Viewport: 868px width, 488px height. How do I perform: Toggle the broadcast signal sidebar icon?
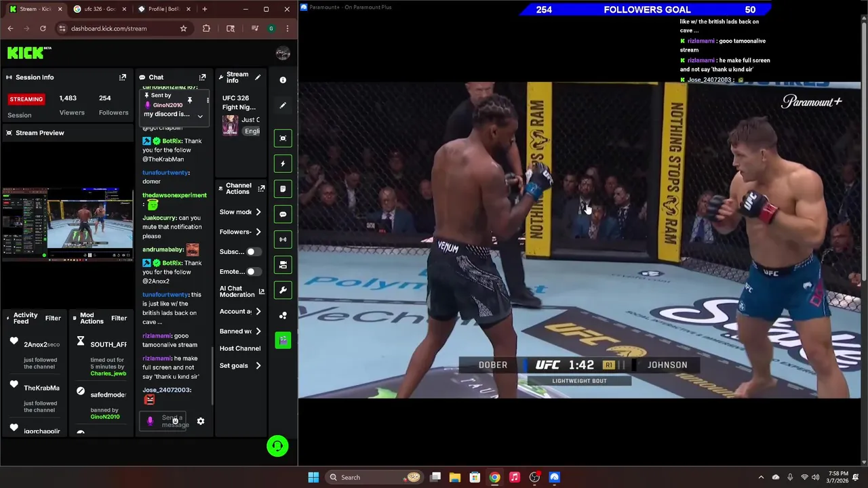[x=283, y=239]
